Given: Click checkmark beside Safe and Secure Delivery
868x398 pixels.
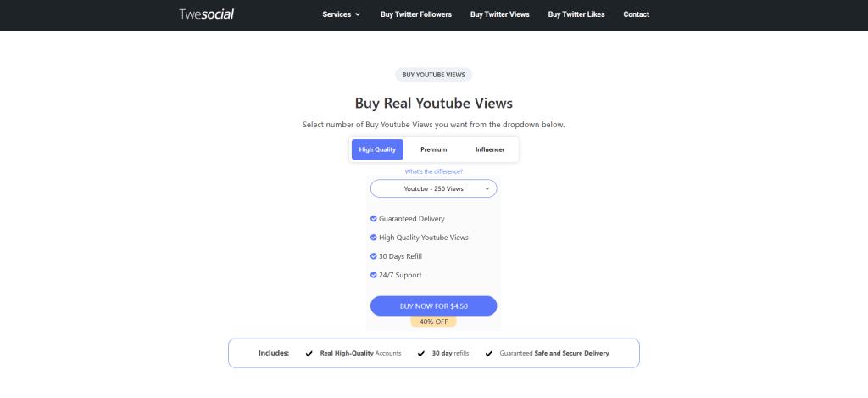Looking at the screenshot, I should (x=489, y=354).
